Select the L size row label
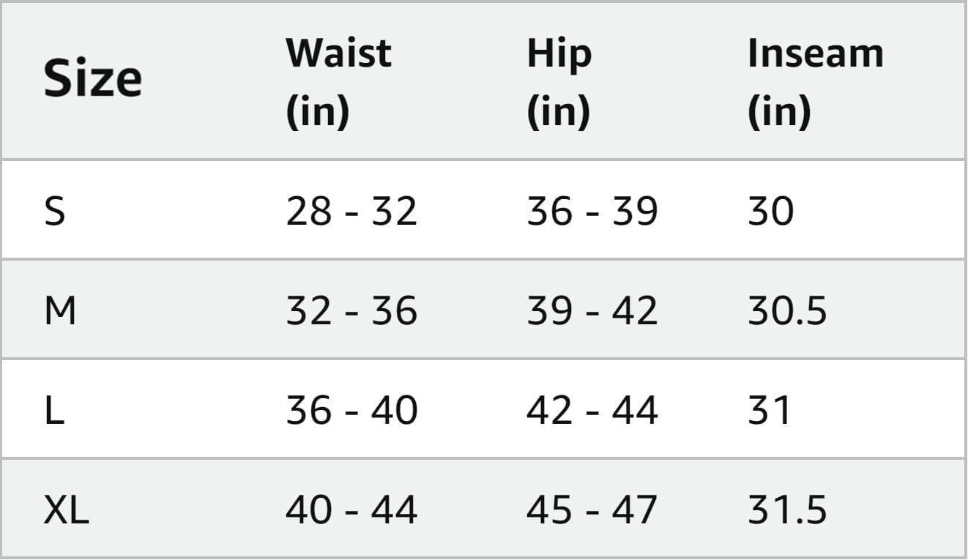The image size is (968, 560). (x=54, y=410)
